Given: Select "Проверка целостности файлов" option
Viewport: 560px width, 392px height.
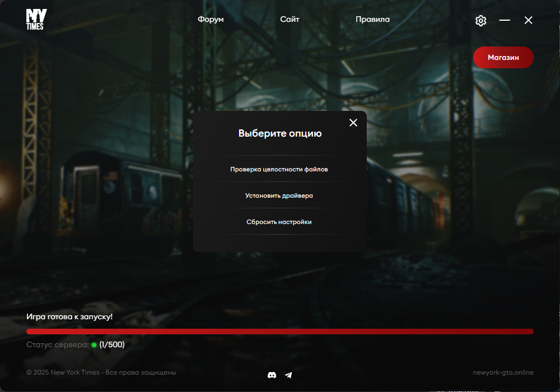Looking at the screenshot, I should (279, 169).
